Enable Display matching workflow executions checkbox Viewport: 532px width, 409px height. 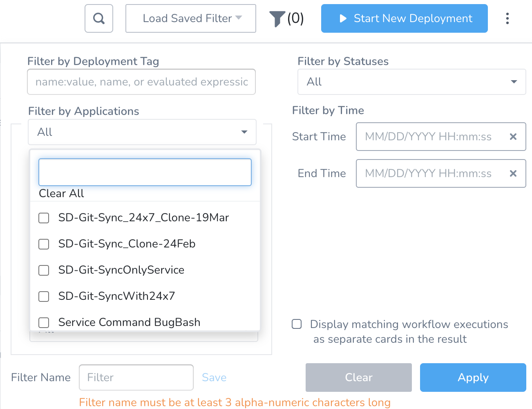click(x=297, y=324)
